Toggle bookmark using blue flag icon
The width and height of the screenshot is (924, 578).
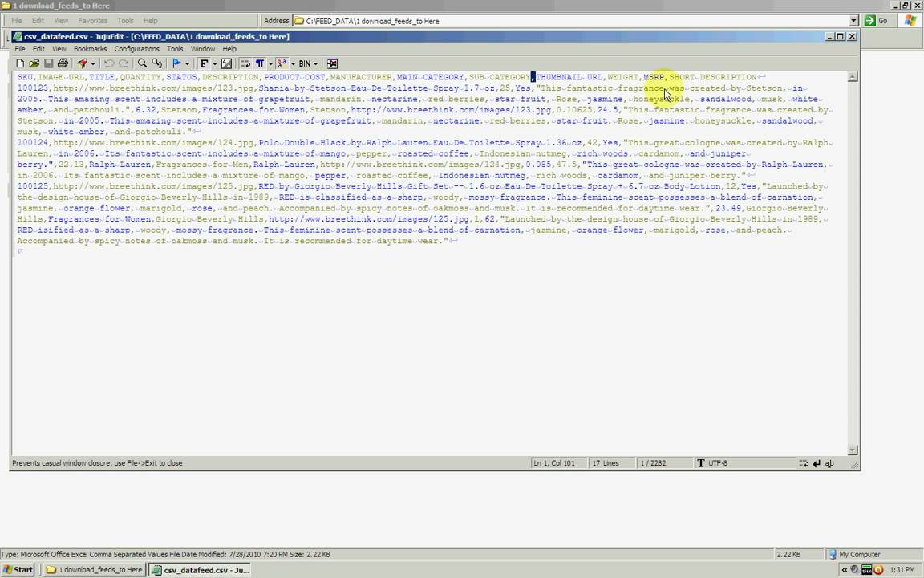click(x=176, y=63)
